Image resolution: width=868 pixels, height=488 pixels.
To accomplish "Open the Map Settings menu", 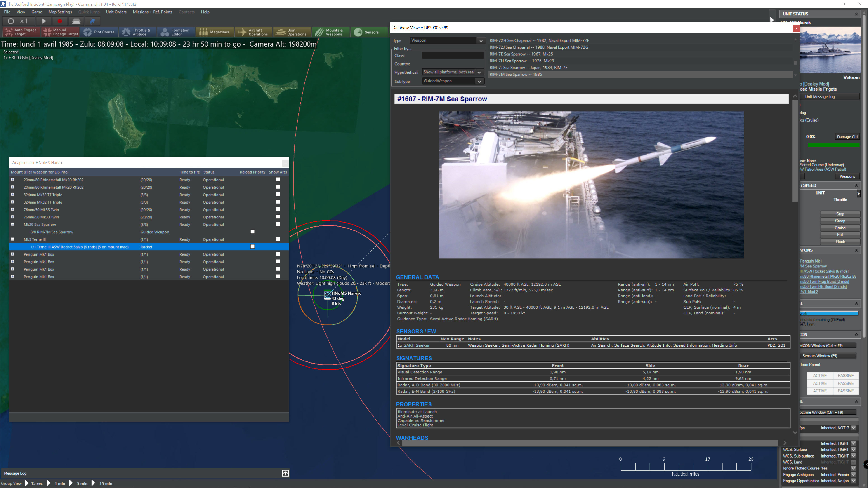I will (x=60, y=12).
